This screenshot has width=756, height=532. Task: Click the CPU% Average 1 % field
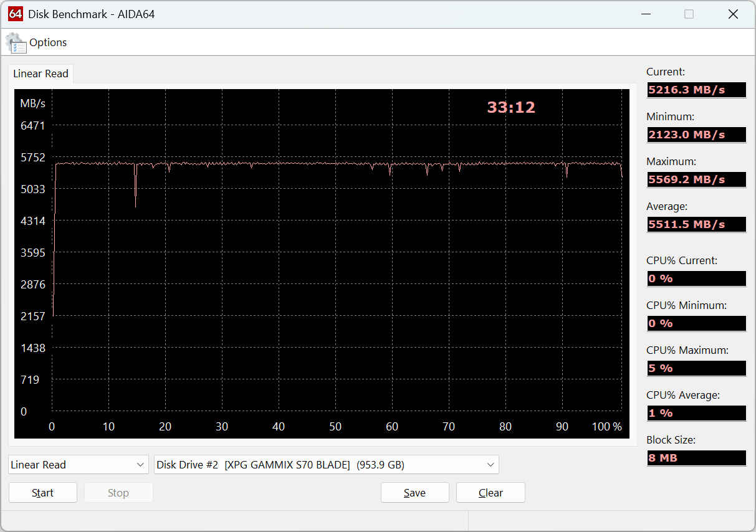[x=696, y=413]
